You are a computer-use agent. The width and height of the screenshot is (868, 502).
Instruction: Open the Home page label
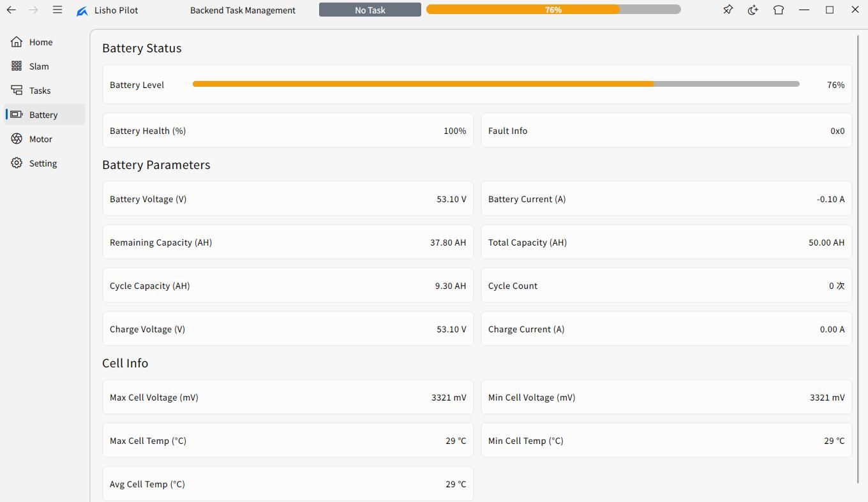pyautogui.click(x=41, y=42)
